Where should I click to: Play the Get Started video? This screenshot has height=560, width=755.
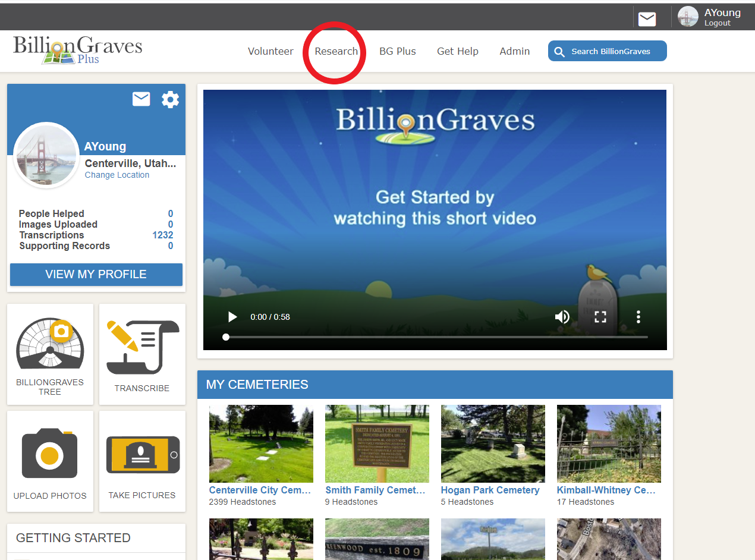coord(232,317)
